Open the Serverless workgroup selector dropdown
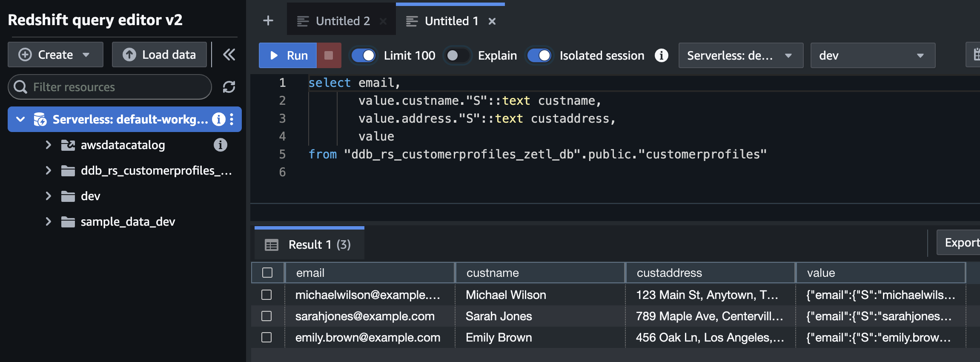 (741, 55)
